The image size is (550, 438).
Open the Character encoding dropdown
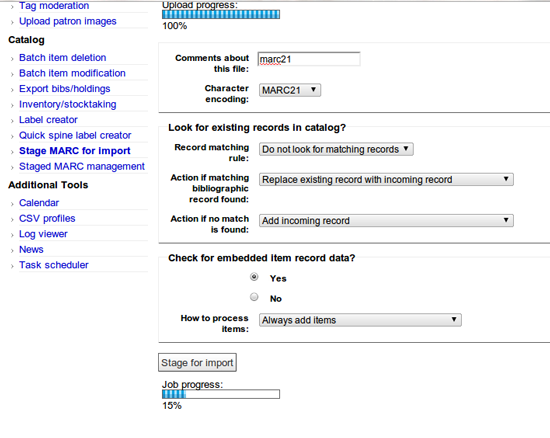tap(290, 90)
